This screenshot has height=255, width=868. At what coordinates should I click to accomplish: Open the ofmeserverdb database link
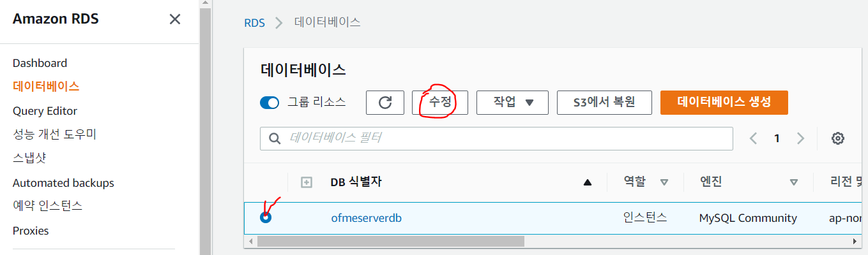[367, 218]
